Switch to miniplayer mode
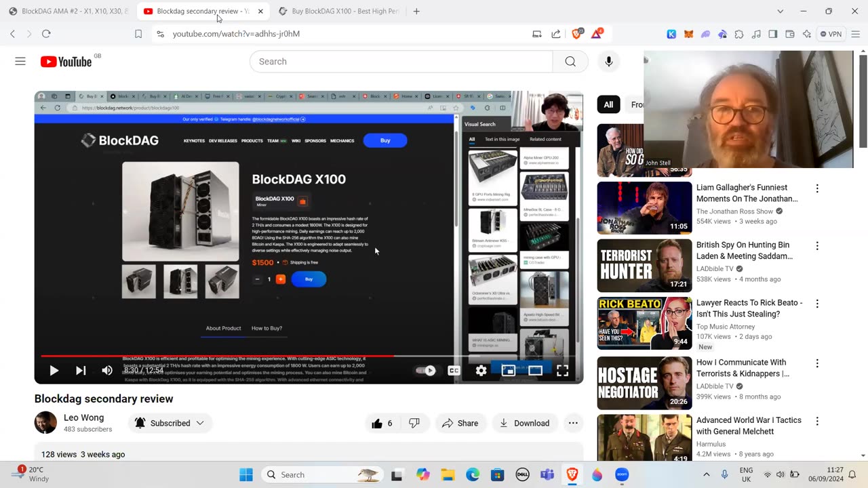This screenshot has width=868, height=488. point(508,370)
